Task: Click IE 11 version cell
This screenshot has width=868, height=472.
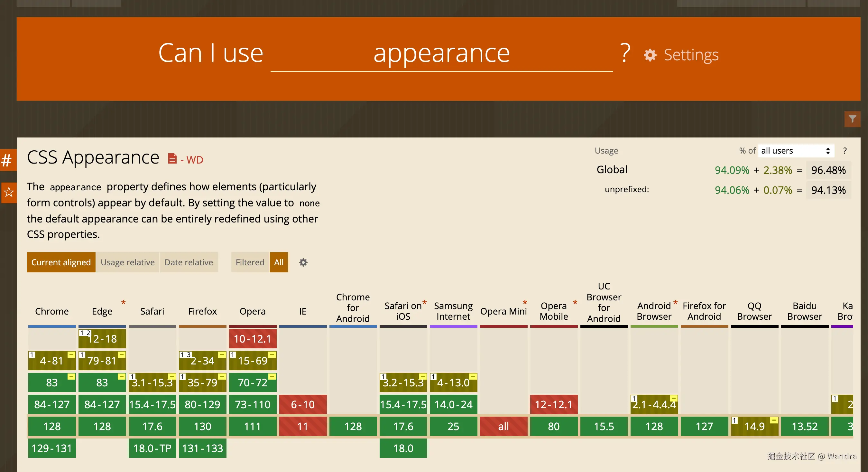Action: coord(303,426)
